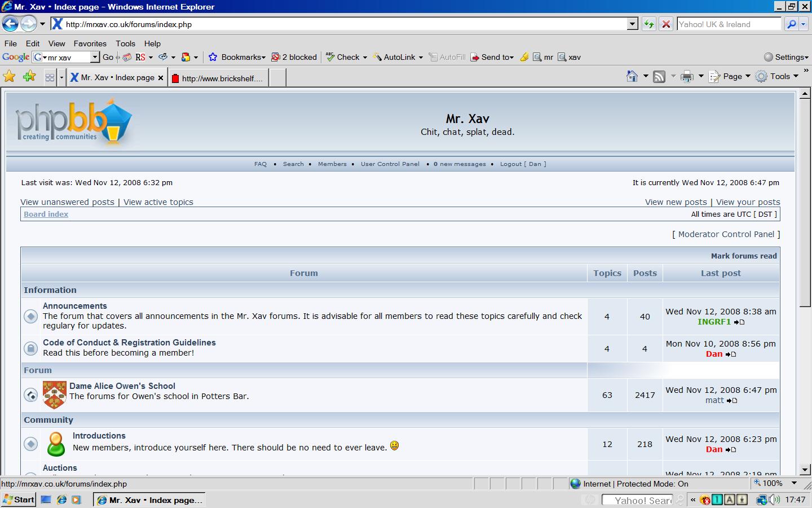Open the View menu

(x=56, y=43)
